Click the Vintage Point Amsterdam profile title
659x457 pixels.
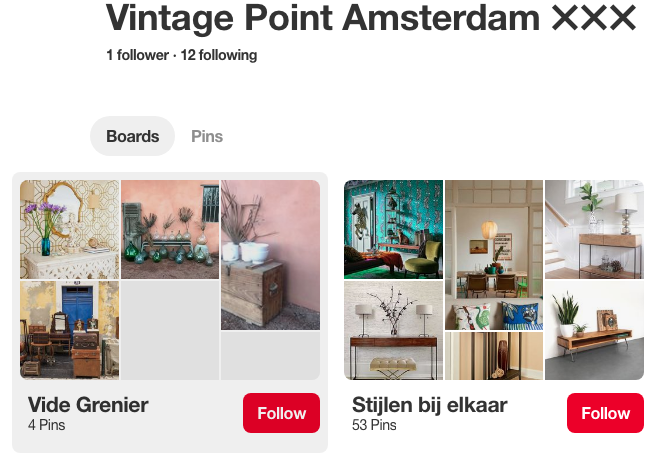[370, 18]
